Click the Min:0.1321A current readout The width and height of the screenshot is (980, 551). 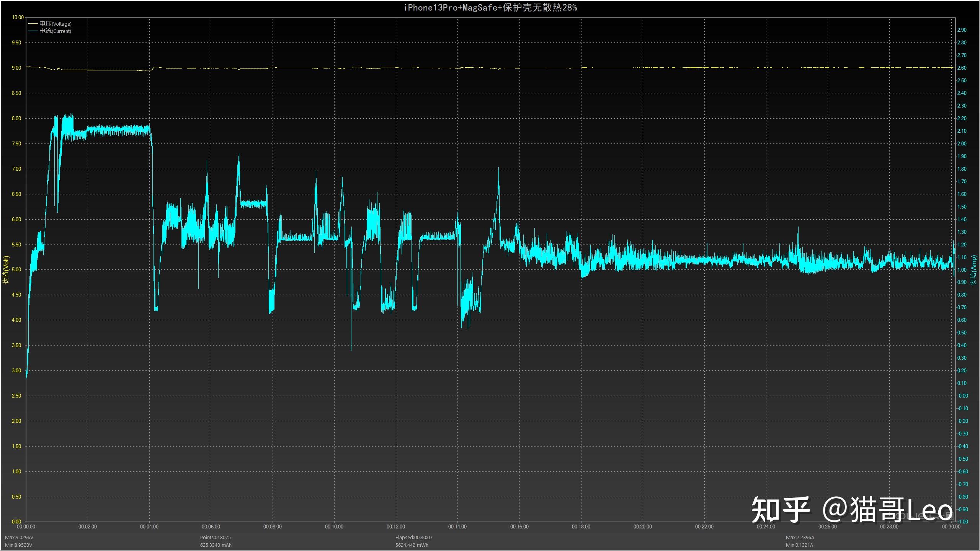click(x=799, y=545)
